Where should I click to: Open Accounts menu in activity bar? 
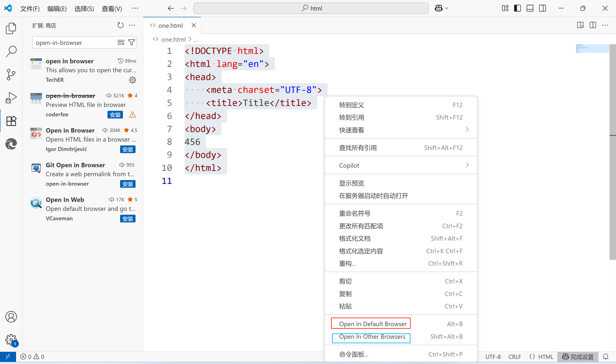pos(11,317)
